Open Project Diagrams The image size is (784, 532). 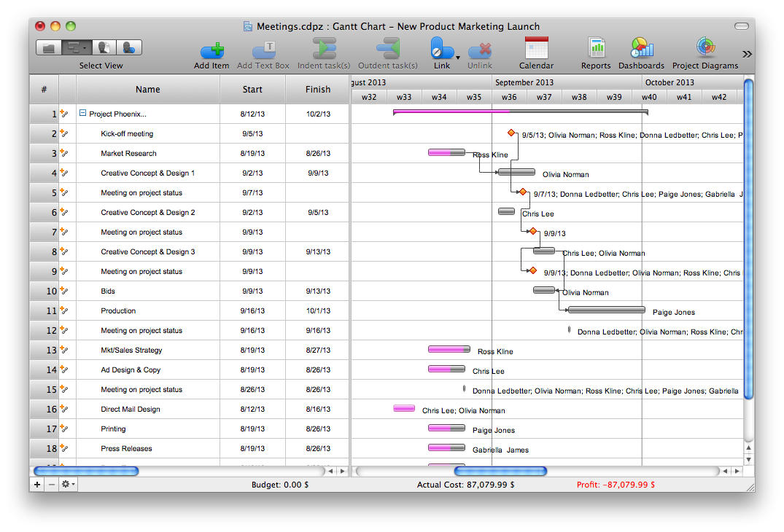point(705,49)
